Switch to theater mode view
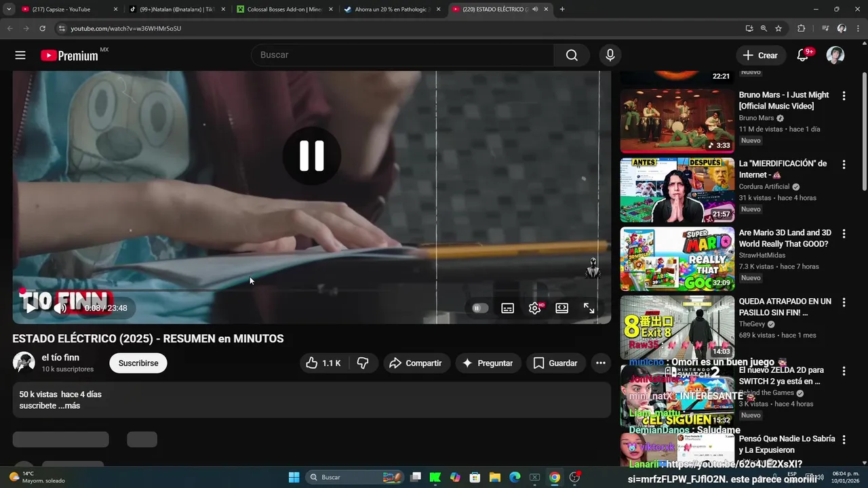 tap(561, 308)
